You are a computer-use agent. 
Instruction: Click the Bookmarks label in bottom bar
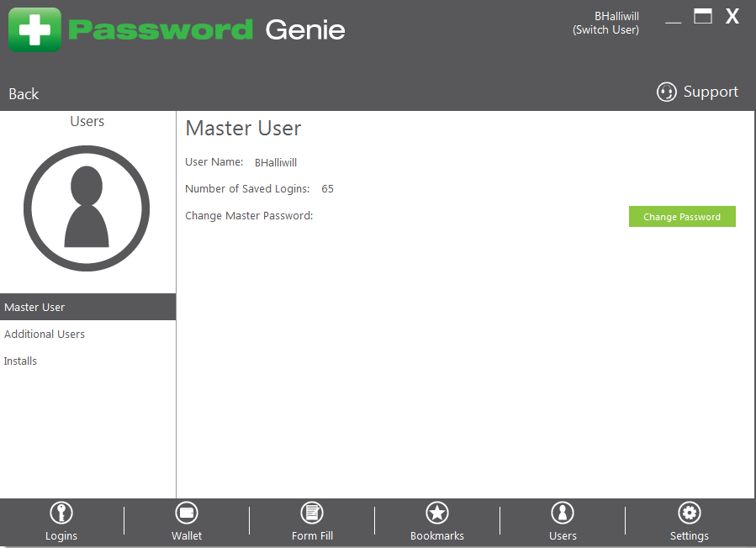pyautogui.click(x=437, y=536)
